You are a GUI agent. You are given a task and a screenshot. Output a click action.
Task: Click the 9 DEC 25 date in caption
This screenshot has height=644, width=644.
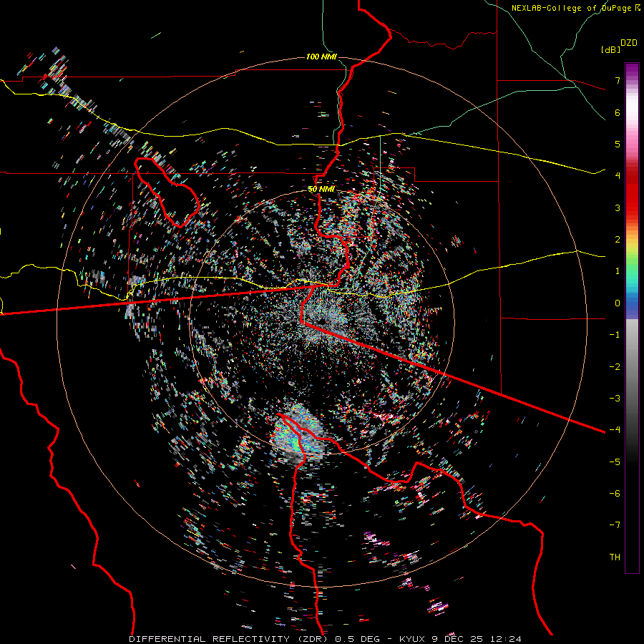(457, 639)
